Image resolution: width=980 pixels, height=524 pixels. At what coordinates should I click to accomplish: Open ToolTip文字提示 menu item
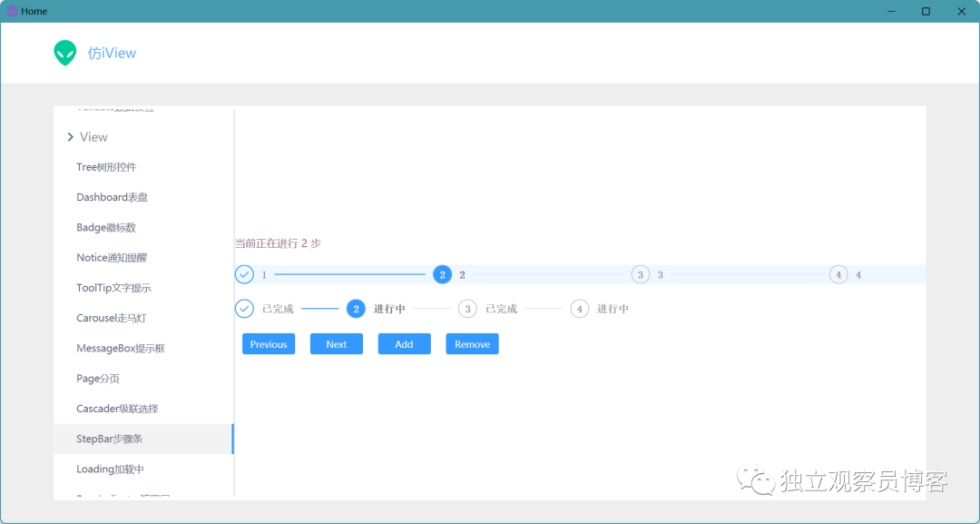click(x=143, y=288)
